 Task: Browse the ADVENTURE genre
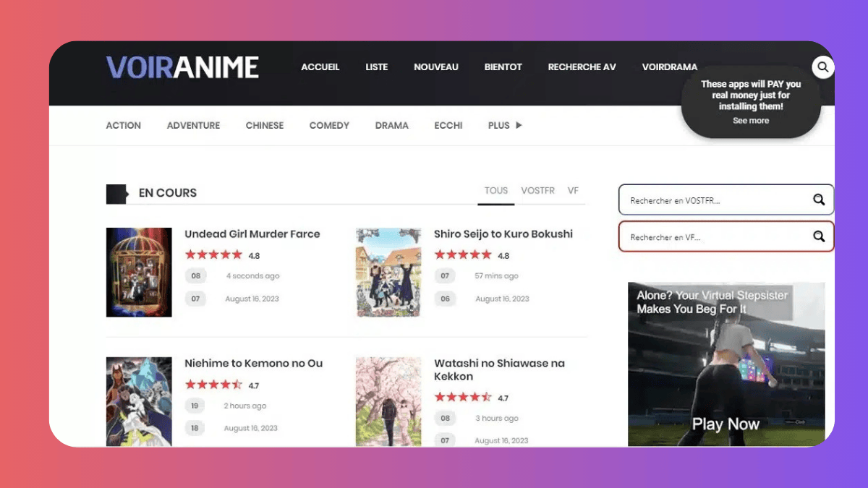193,125
